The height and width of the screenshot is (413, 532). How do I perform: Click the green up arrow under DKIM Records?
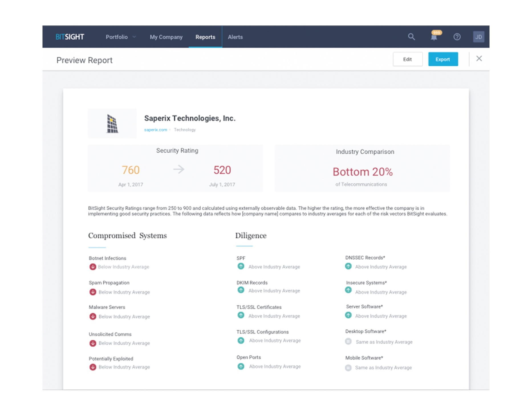coord(241,290)
